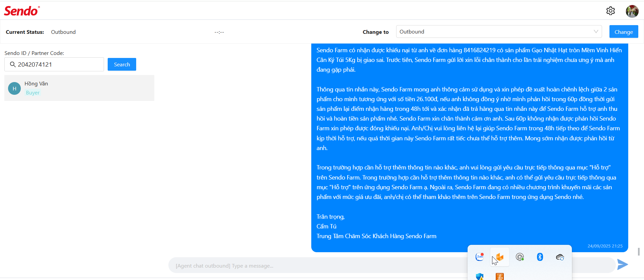Open Java tray icon
Viewport: 644px width, 280px height.
coord(500,277)
